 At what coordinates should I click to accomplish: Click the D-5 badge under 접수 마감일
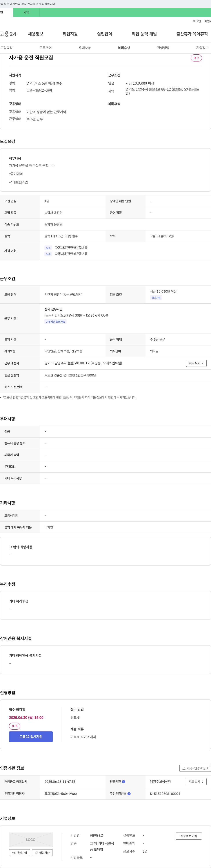click(x=15, y=726)
